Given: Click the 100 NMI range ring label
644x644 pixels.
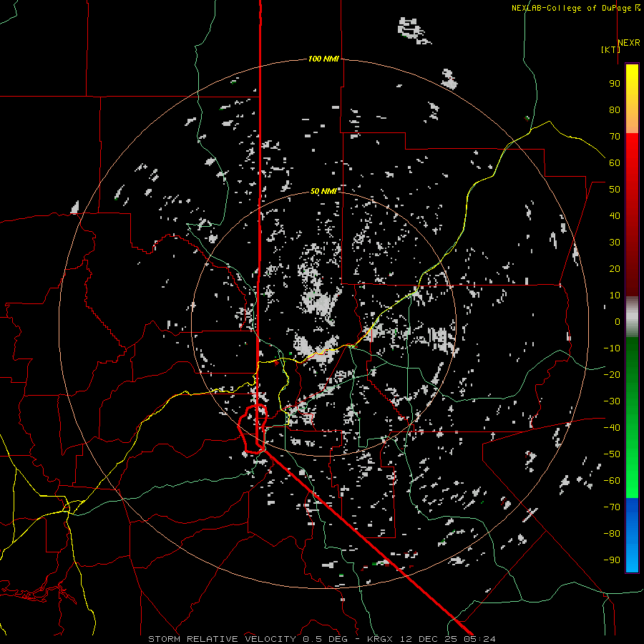Looking at the screenshot, I should click(323, 59).
